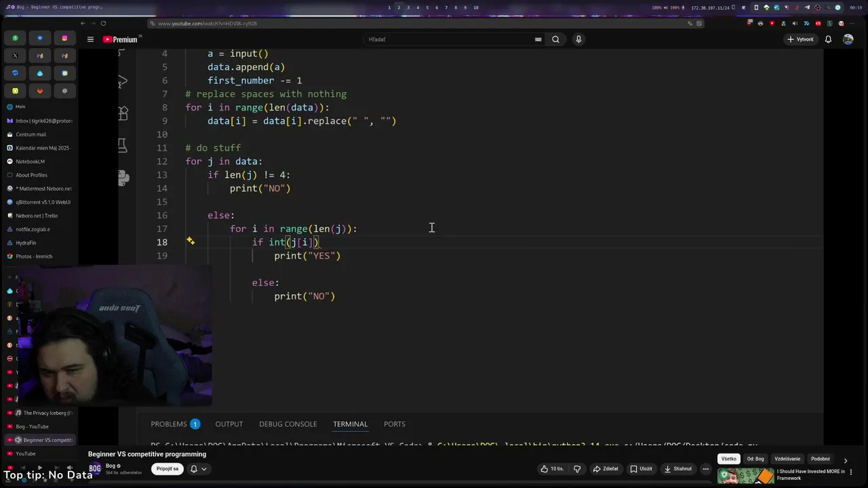Open the subscription notification bell dropdown

point(198,468)
